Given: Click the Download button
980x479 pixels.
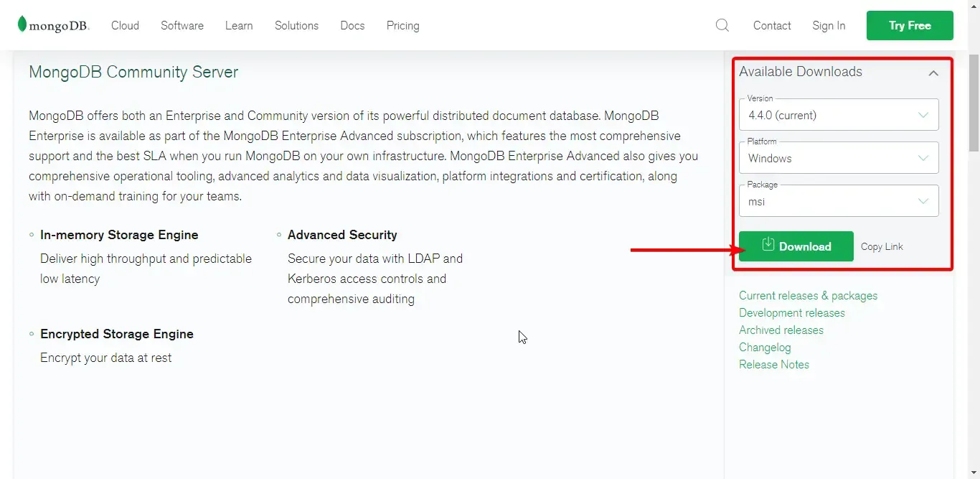Looking at the screenshot, I should (796, 246).
